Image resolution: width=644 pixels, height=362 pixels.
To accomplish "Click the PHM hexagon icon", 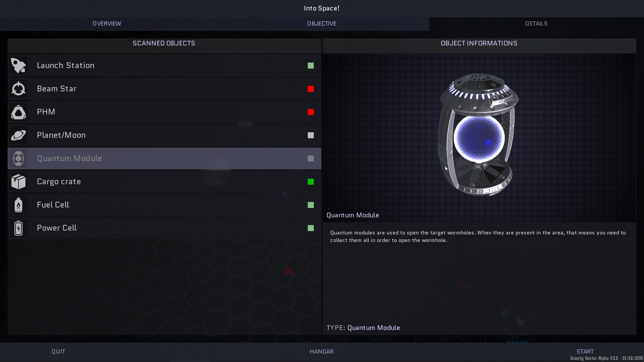I will tap(18, 112).
